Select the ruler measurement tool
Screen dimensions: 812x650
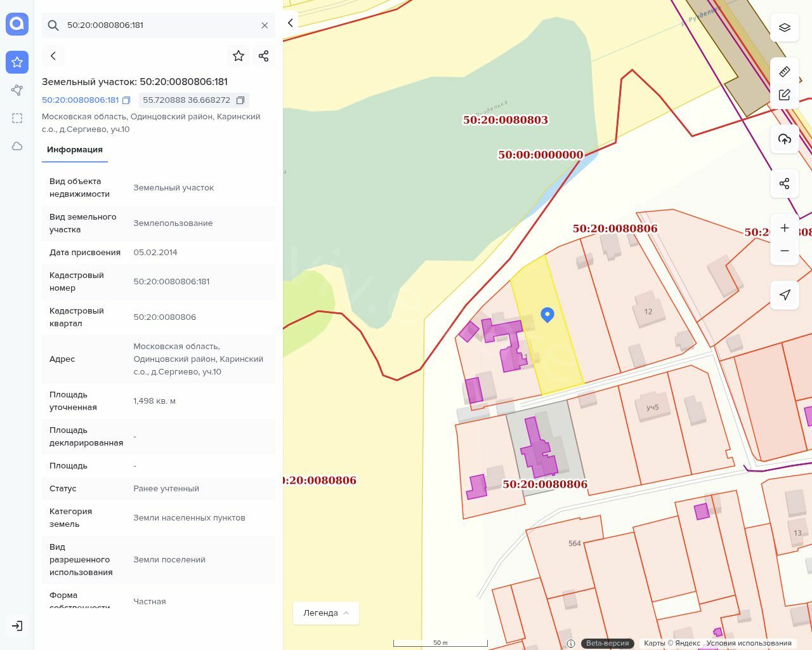[x=785, y=71]
